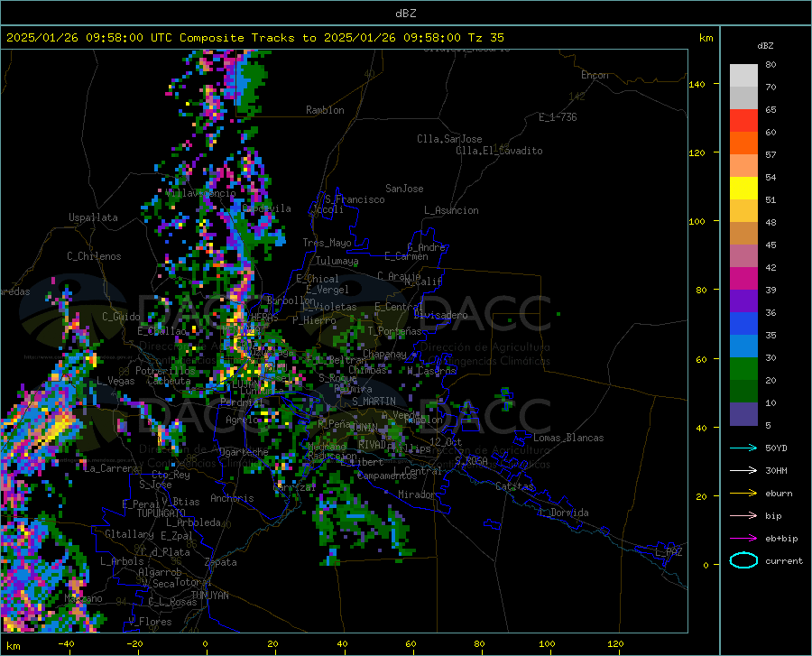Pick the purple 36-39 dBZ color band
Image resolution: width=812 pixels, height=656 pixels.
[743, 301]
